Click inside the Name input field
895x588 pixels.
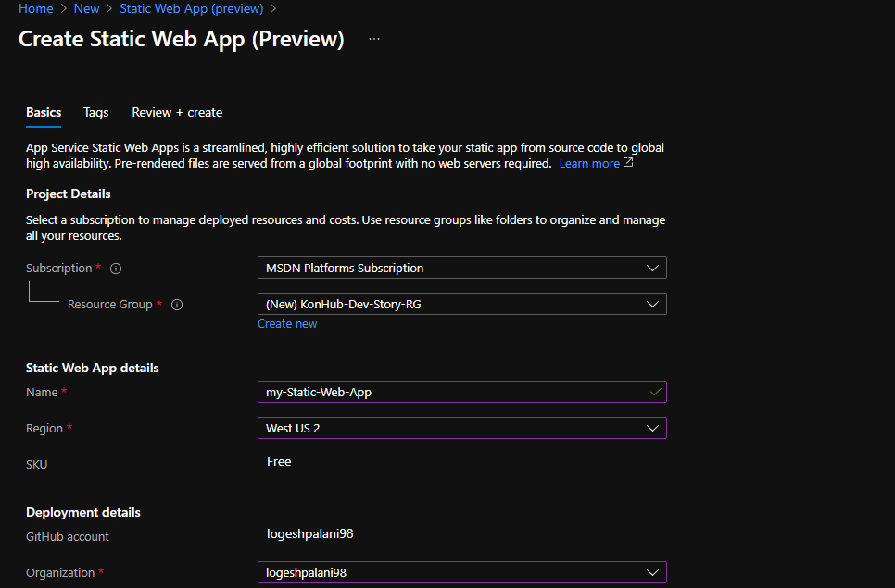[417, 391]
